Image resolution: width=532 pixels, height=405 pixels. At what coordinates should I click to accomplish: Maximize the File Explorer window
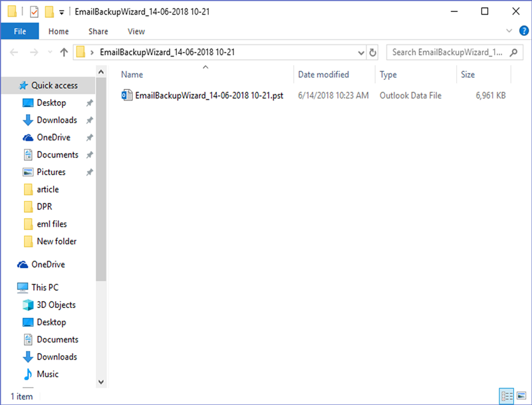pos(485,11)
